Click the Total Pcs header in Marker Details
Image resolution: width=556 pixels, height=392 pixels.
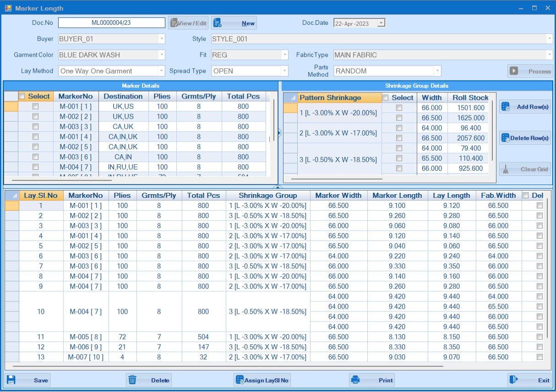(x=243, y=96)
